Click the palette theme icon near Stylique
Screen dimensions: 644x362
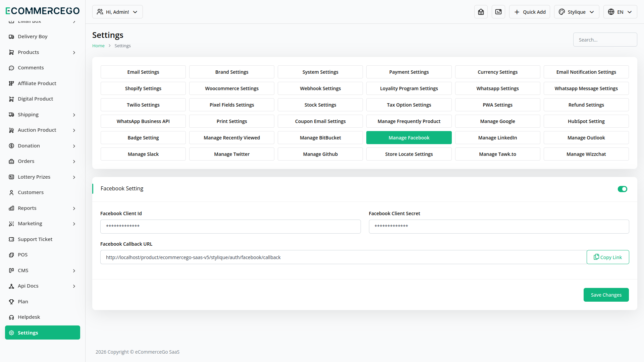click(562, 12)
